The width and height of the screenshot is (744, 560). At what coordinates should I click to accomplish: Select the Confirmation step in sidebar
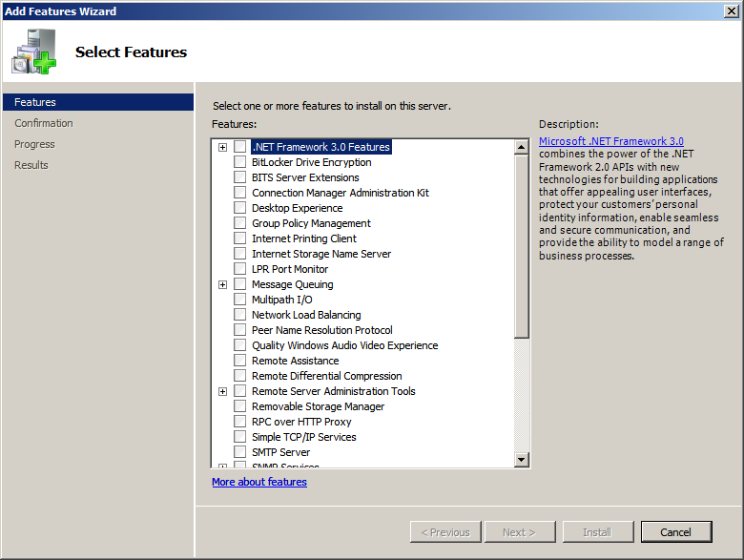pos(44,123)
